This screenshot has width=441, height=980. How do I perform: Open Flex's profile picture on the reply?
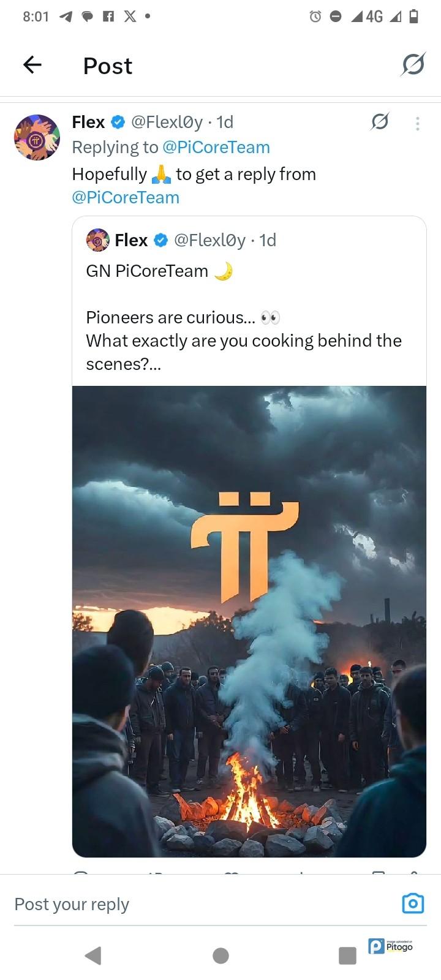pyautogui.click(x=37, y=137)
